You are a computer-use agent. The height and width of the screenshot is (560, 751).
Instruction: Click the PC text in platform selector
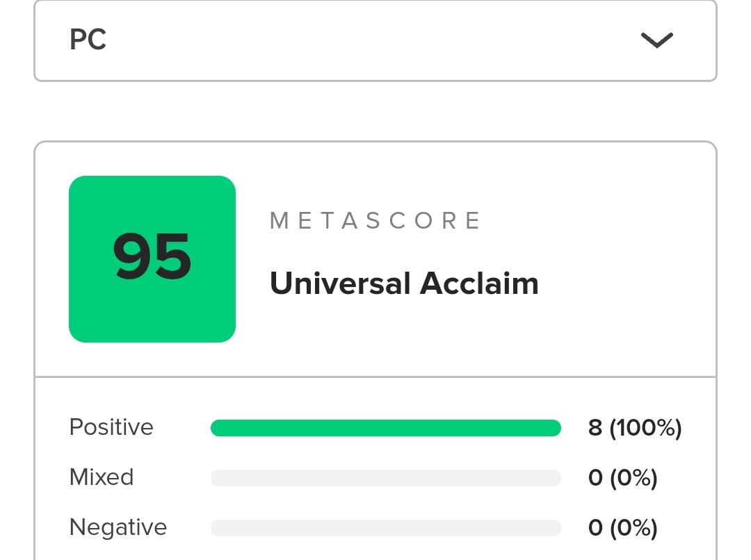pos(88,39)
